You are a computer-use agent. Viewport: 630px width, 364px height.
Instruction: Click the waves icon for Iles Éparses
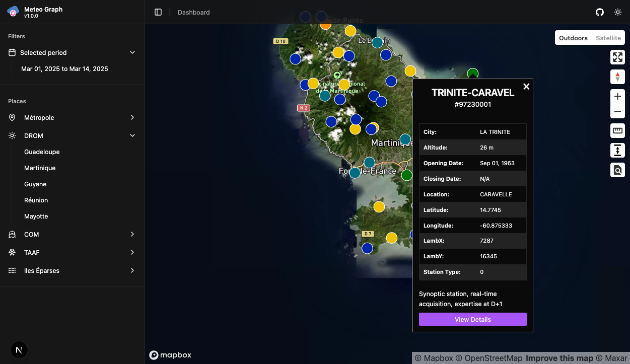pos(12,270)
